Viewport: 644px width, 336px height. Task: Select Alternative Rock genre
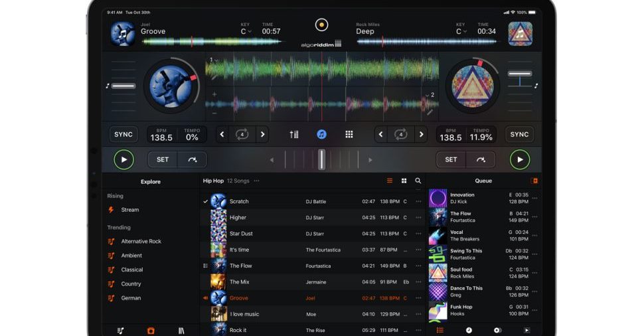tap(141, 241)
